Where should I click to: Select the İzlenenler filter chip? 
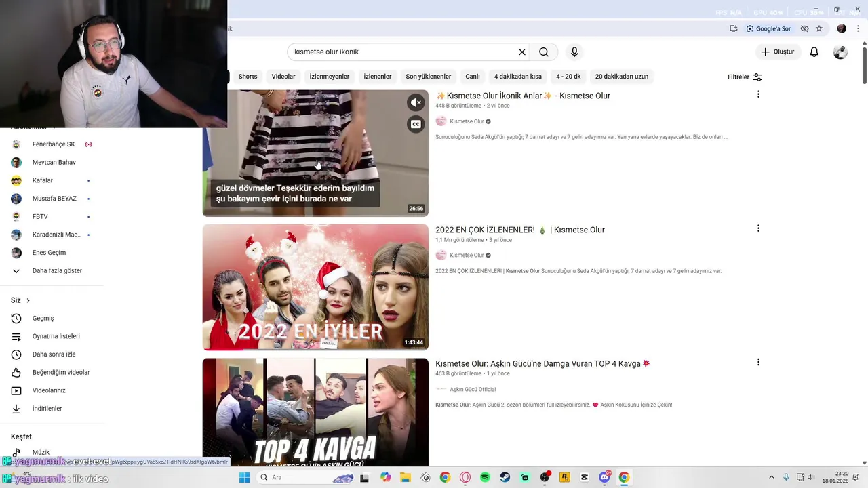point(378,77)
